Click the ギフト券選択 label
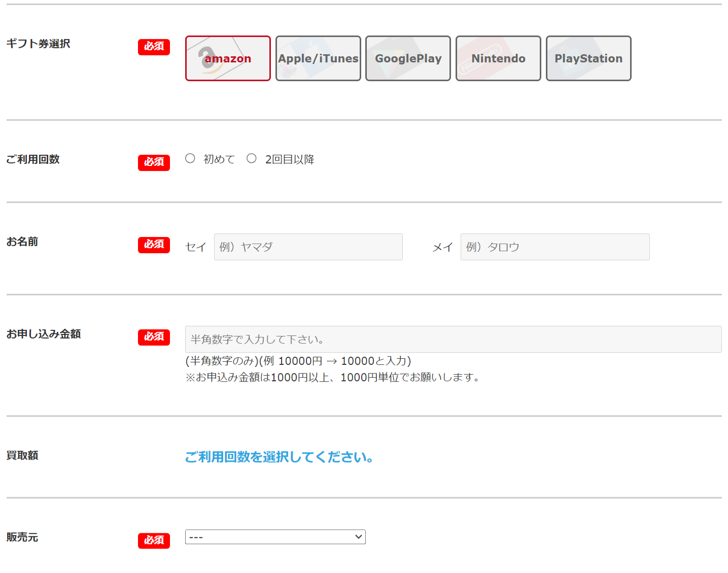This screenshot has height=573, width=728. click(x=39, y=44)
